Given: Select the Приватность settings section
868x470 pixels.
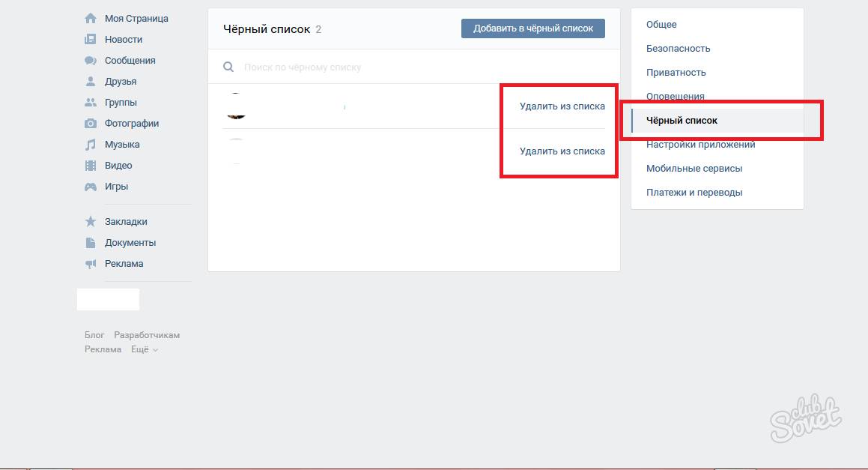Looking at the screenshot, I should [676, 73].
